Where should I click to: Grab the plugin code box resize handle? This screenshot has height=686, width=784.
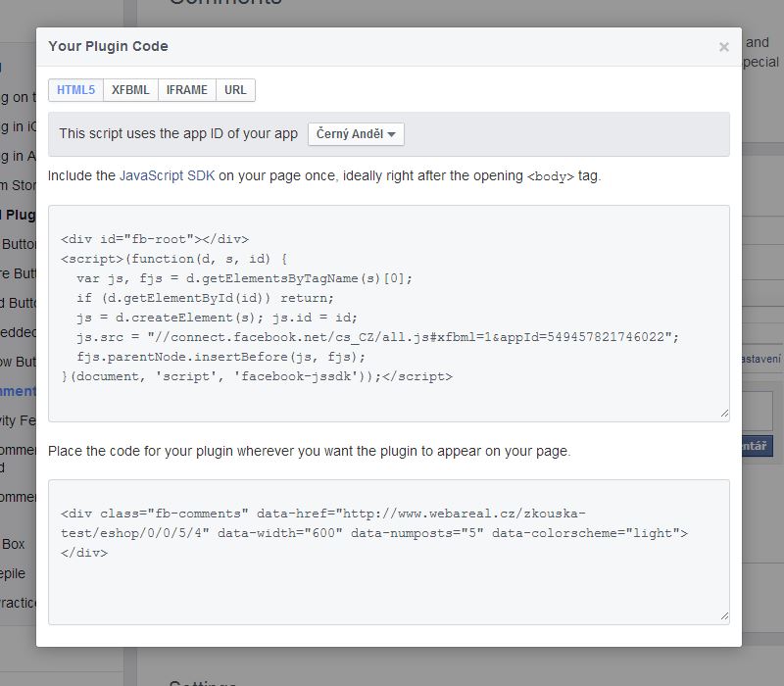coord(724,616)
